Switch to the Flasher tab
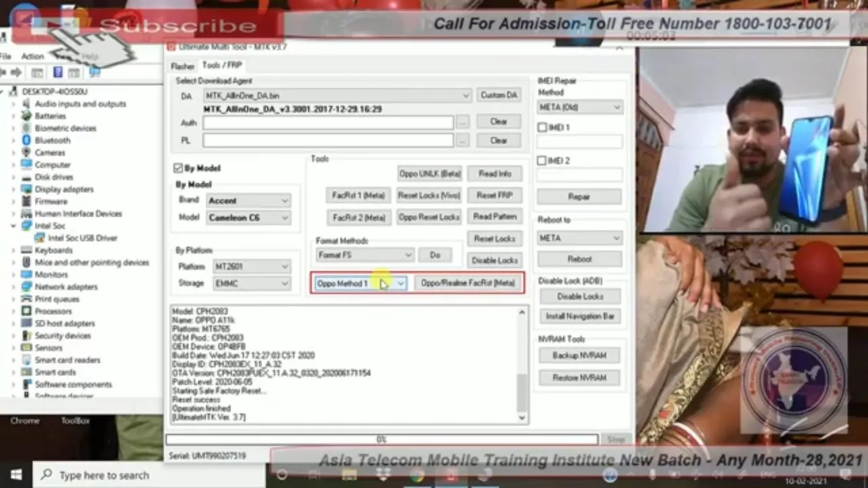The image size is (868, 488). coord(182,66)
